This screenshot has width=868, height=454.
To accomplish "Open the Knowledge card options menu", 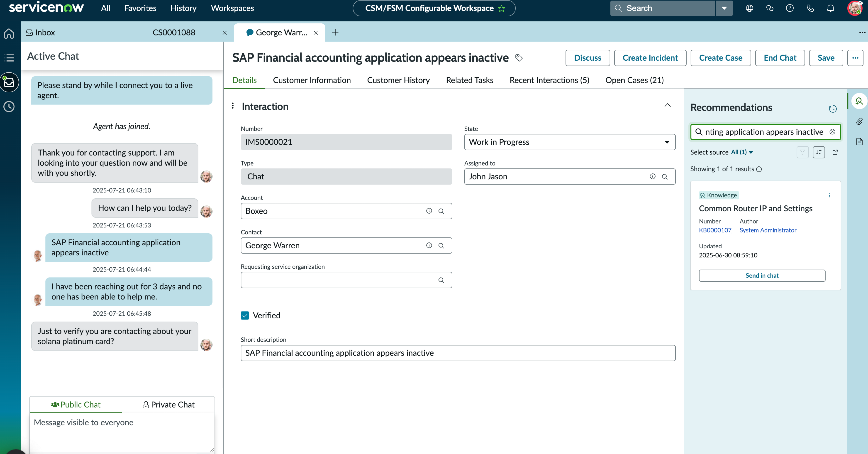I will pyautogui.click(x=829, y=195).
